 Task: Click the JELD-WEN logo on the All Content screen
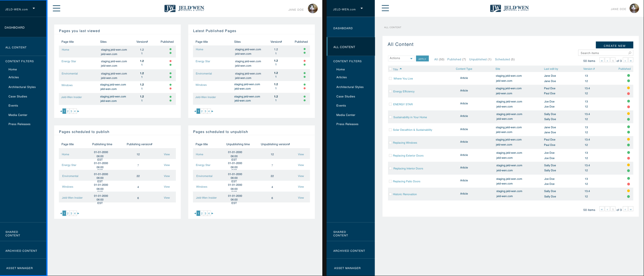509,8
